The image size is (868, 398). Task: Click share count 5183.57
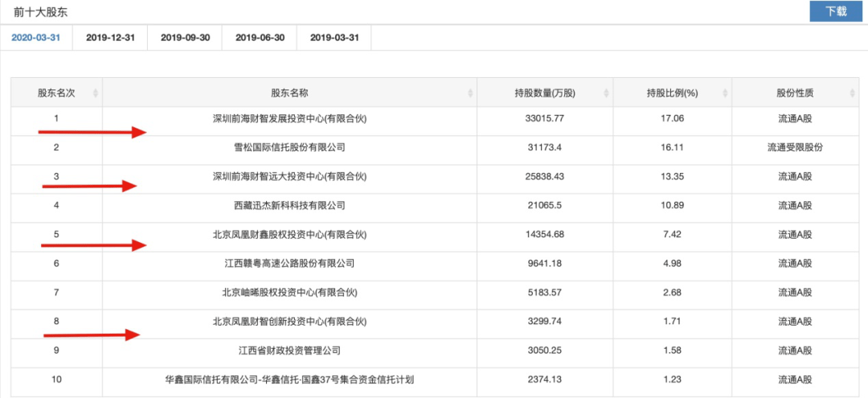click(x=544, y=293)
